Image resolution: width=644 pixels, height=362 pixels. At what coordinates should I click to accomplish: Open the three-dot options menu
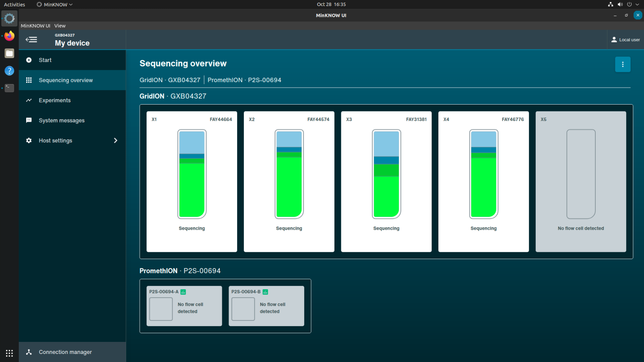[622, 64]
